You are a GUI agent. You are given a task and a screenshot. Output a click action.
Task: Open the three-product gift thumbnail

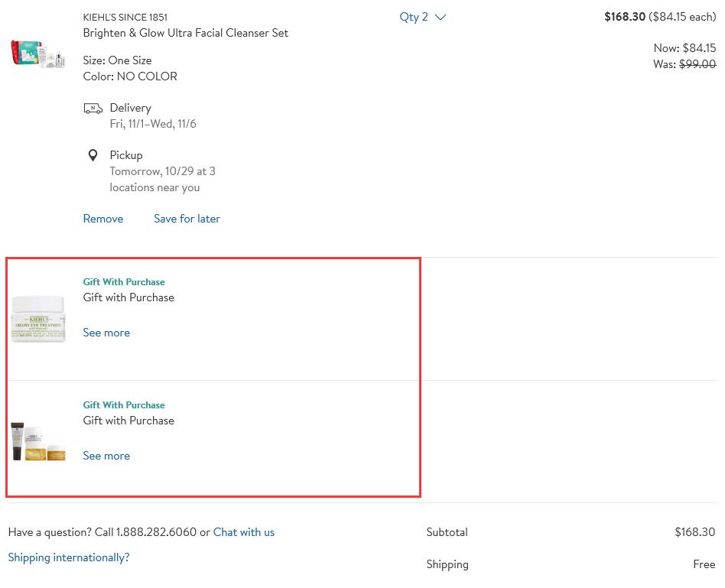(38, 441)
